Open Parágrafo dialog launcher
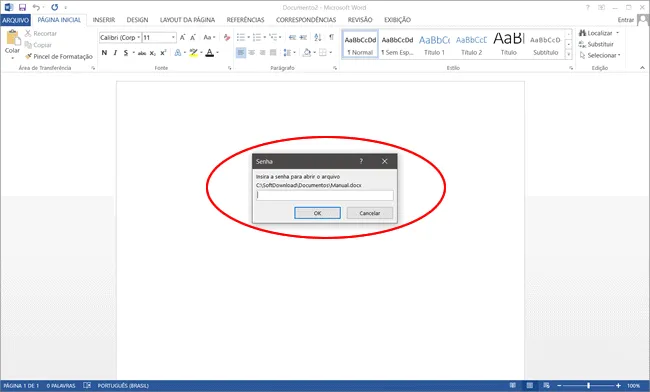650x392 pixels. [335, 68]
